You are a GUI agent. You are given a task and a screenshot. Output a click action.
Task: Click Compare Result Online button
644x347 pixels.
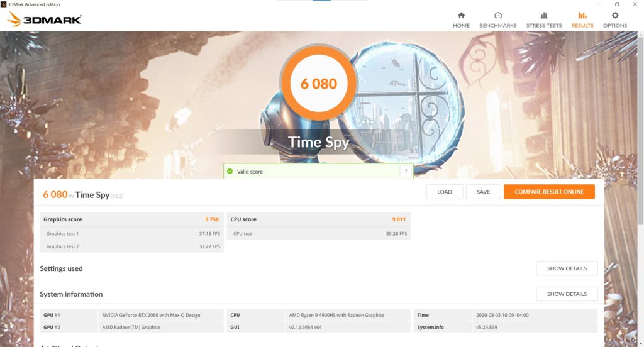[548, 192]
